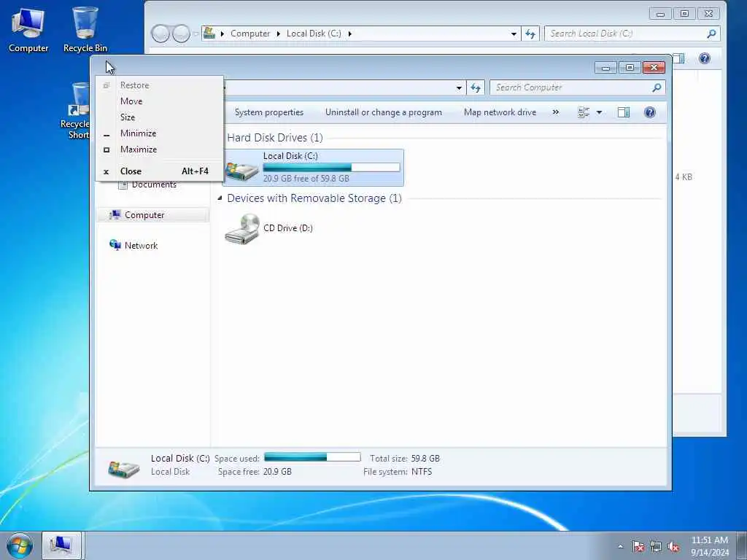Click the Local Disk (C:) usage bar
The image size is (747, 560).
coord(332,167)
